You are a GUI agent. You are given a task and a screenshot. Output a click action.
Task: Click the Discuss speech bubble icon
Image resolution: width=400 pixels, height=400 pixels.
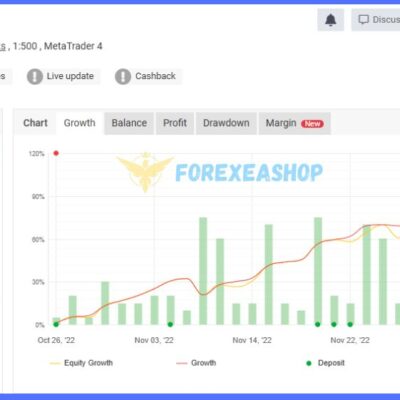(363, 20)
